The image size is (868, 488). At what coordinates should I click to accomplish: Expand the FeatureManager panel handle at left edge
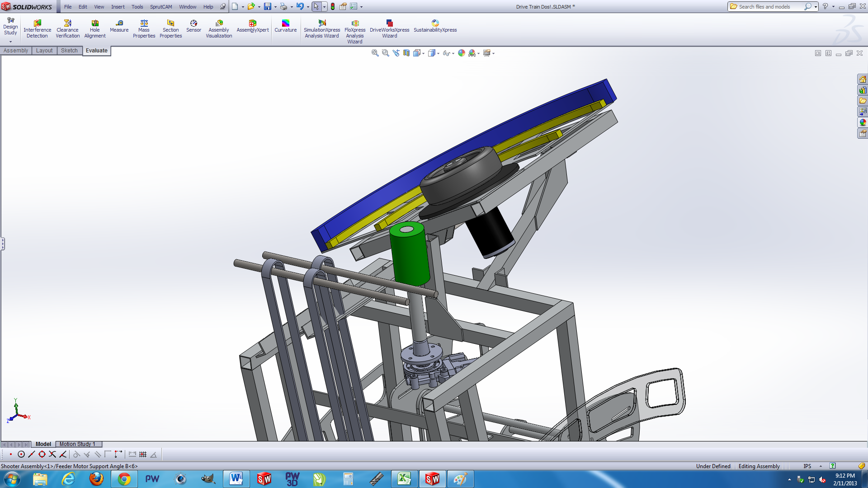coord(2,244)
